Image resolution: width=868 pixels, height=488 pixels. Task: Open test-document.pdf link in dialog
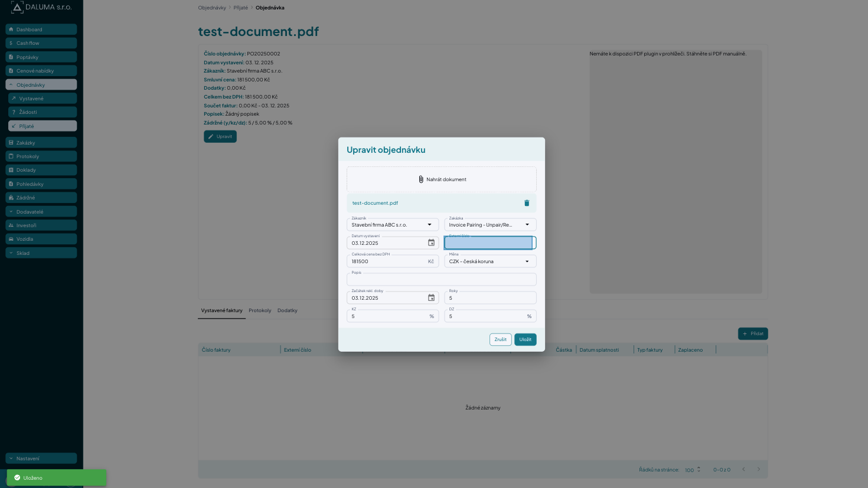click(375, 203)
